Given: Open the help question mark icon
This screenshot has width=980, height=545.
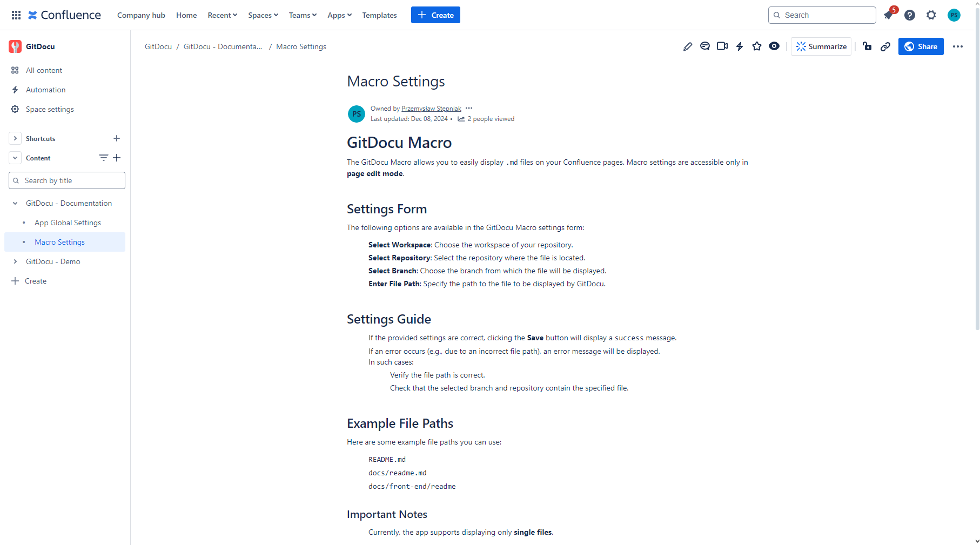Looking at the screenshot, I should 910,15.
